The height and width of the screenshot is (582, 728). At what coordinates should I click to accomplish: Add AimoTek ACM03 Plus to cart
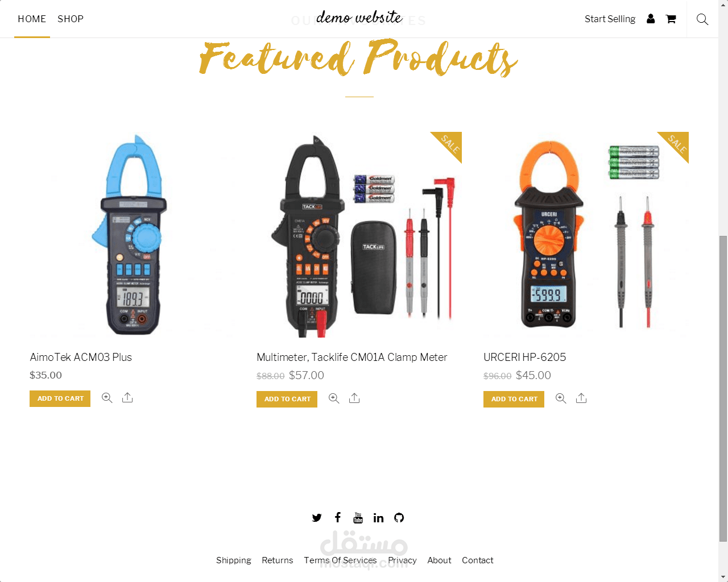point(60,398)
